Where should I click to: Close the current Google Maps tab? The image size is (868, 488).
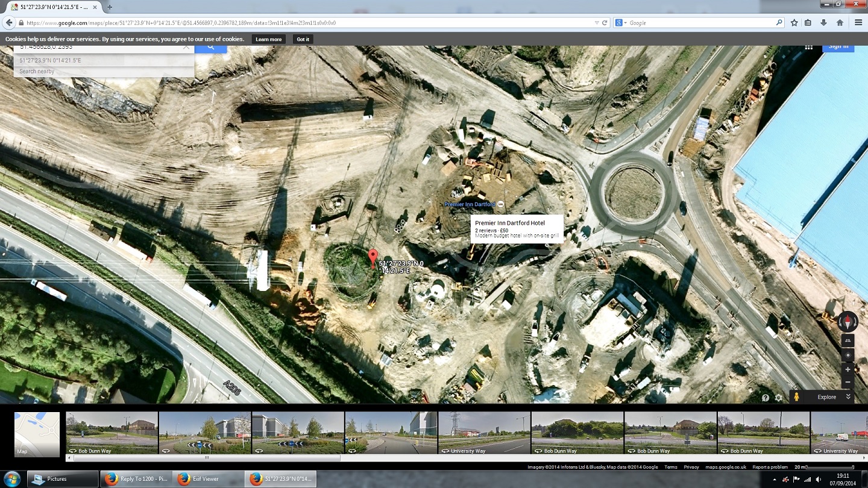(95, 7)
